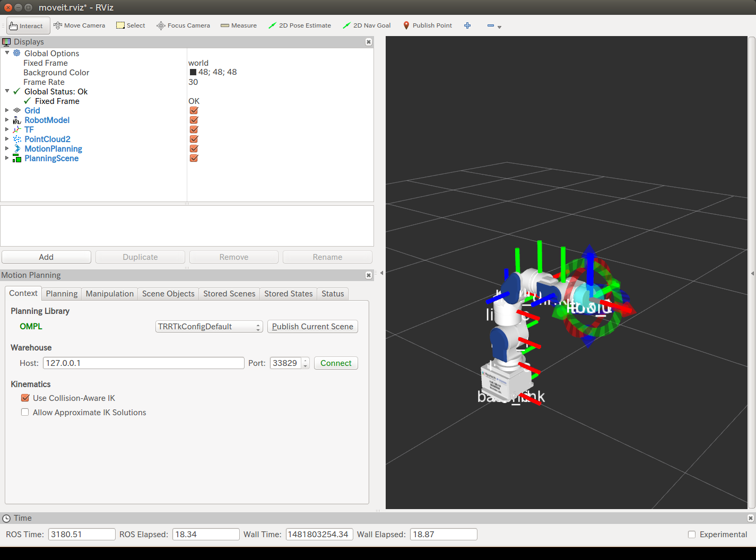
Task: Open the Manipulation tab
Action: [110, 294]
